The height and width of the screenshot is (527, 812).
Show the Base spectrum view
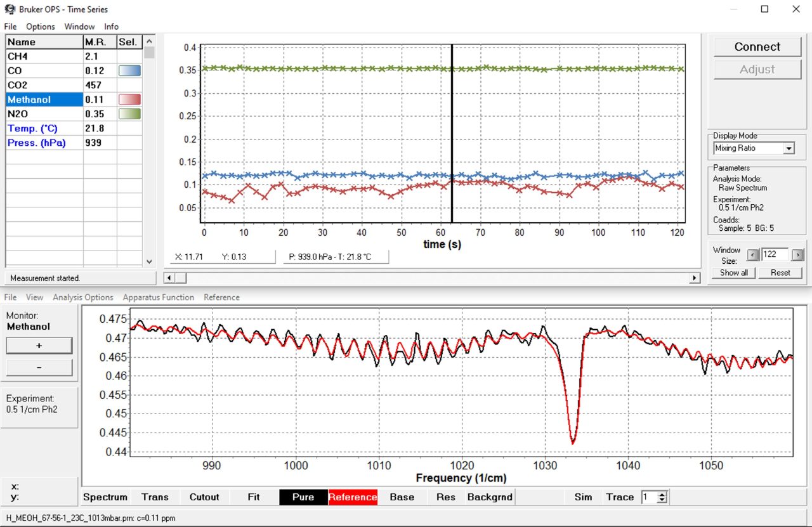pos(402,497)
